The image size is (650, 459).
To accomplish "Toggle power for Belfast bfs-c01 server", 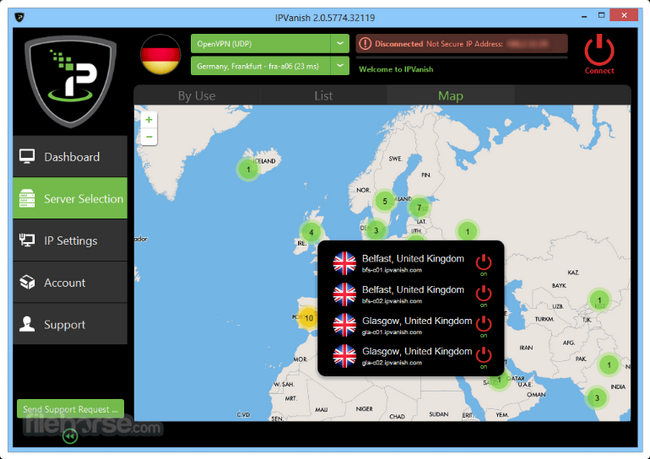I will (x=483, y=263).
